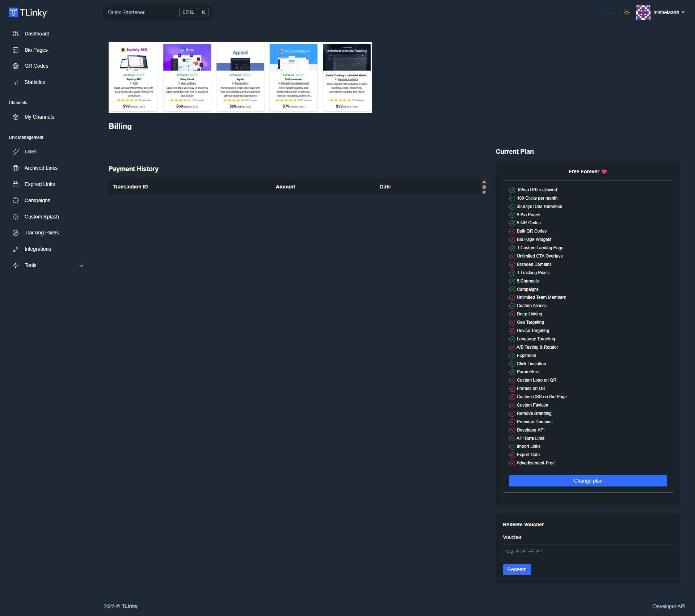Image resolution: width=695 pixels, height=616 pixels.
Task: Focus the Voucher code input field
Action: pyautogui.click(x=587, y=551)
